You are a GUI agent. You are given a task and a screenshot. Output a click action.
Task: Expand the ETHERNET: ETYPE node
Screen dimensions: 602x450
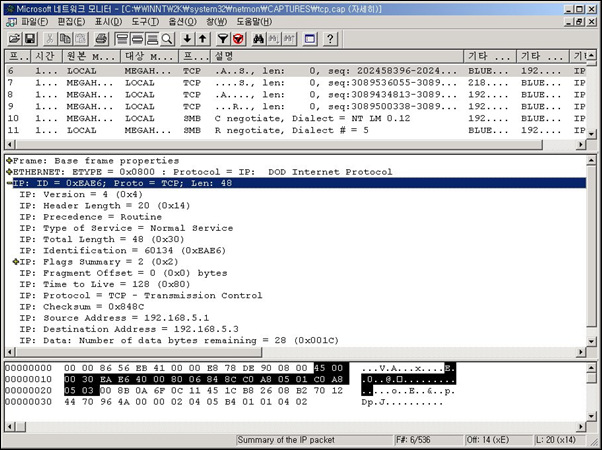pos(9,172)
